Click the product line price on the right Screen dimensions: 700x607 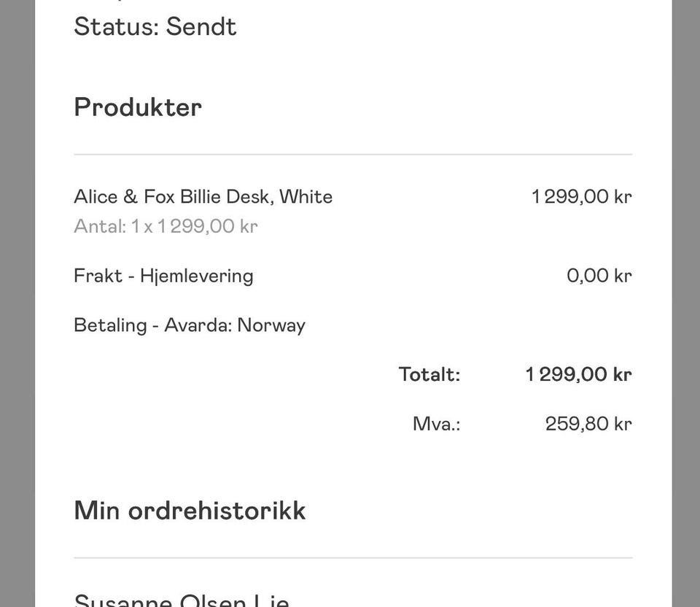[x=581, y=197]
